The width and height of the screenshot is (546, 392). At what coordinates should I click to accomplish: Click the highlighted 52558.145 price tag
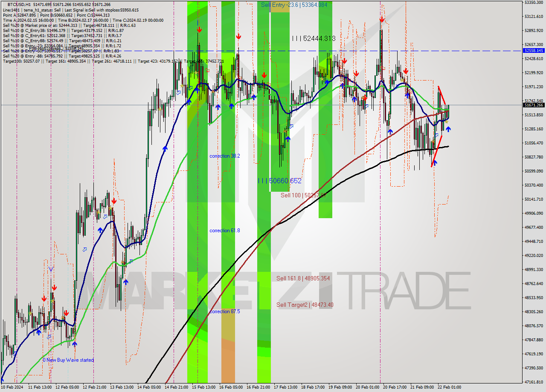point(534,50)
